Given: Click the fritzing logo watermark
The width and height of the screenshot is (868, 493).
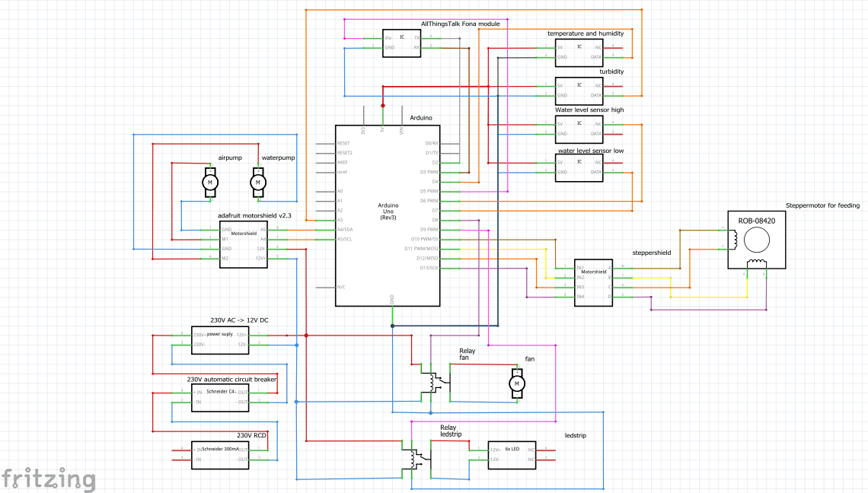Looking at the screenshot, I should point(47,479).
